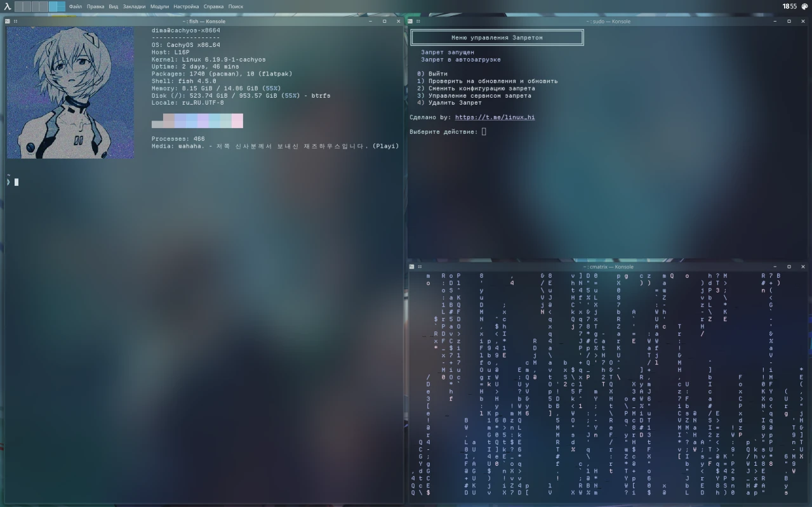Maximize the fish Konsole window
The width and height of the screenshot is (812, 507).
(384, 21)
